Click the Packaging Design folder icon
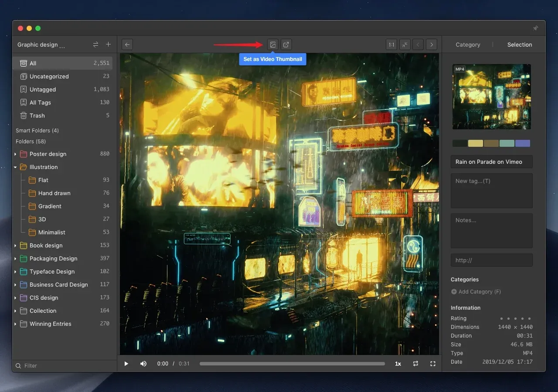Screen dimensions: 558x392 pos(24,259)
